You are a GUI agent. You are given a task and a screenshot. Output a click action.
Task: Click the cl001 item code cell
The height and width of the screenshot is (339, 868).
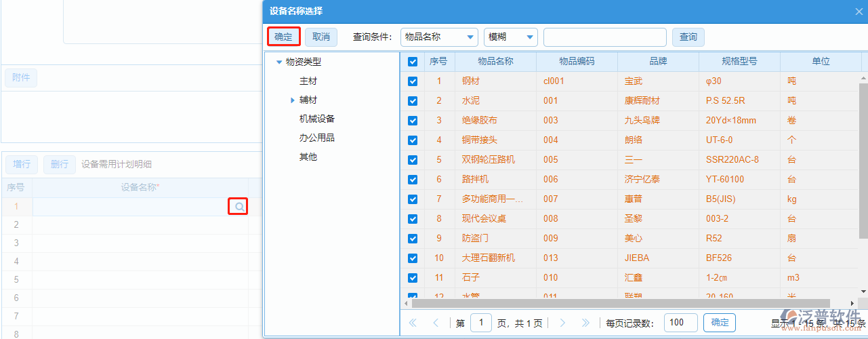point(577,81)
